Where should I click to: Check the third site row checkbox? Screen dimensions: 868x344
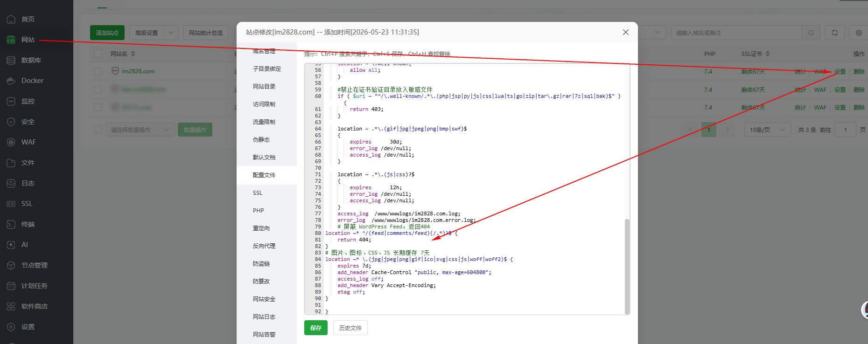tap(98, 107)
